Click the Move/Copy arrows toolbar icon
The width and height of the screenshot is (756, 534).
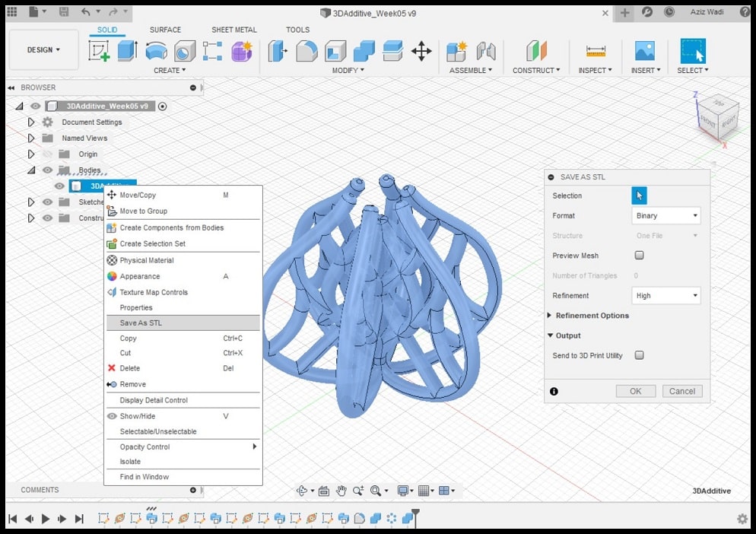point(421,51)
